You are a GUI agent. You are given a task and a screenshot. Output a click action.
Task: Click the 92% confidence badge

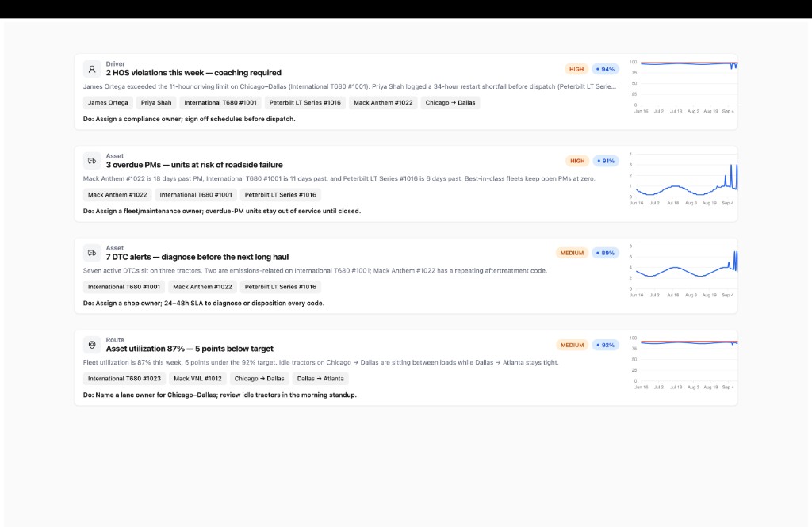point(605,345)
